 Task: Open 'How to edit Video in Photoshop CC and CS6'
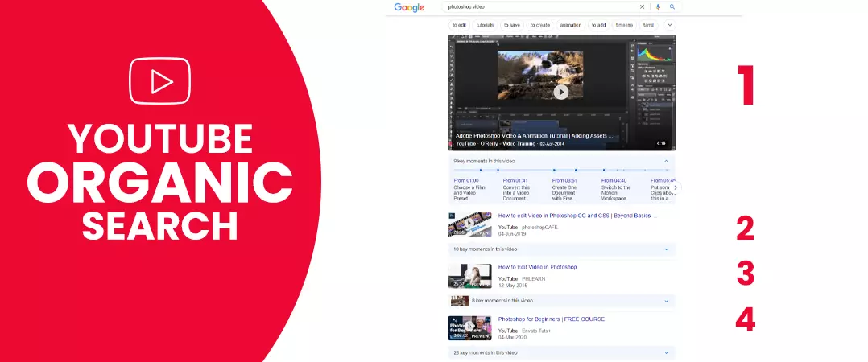577,216
